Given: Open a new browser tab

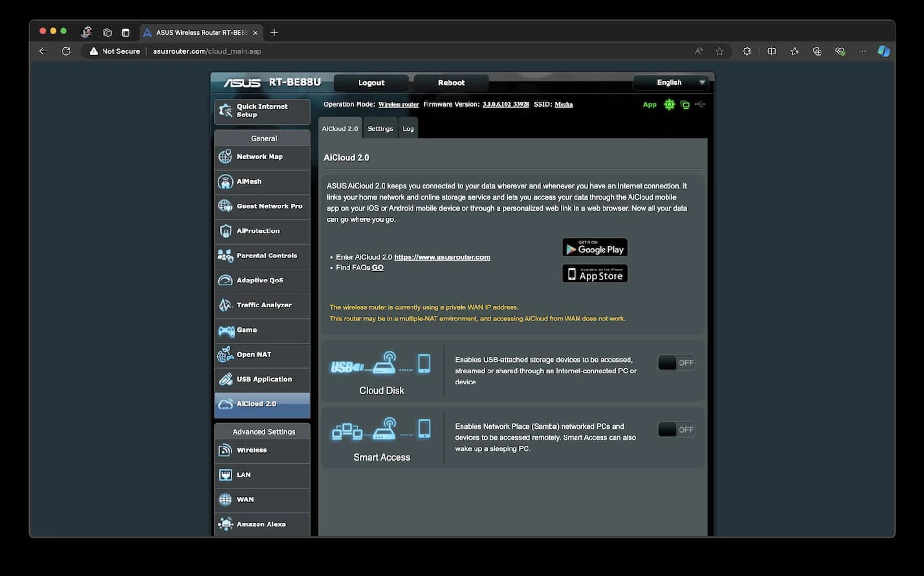Looking at the screenshot, I should pyautogui.click(x=274, y=32).
